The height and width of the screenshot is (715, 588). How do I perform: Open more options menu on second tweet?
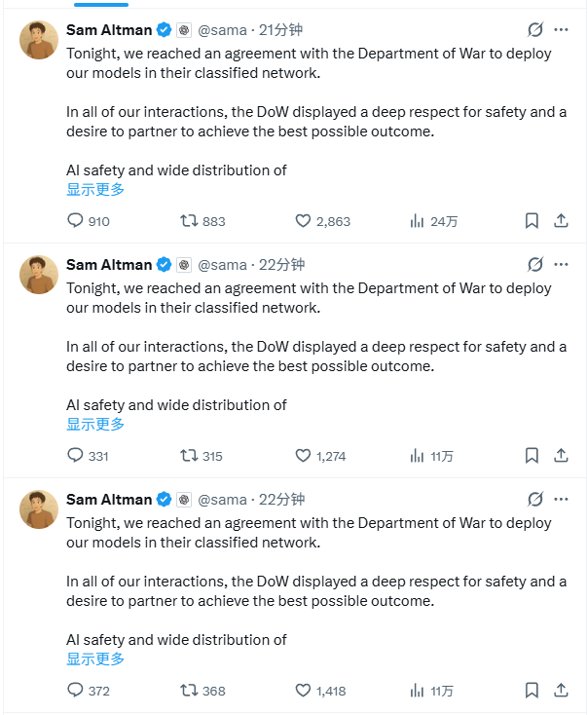pyautogui.click(x=561, y=264)
